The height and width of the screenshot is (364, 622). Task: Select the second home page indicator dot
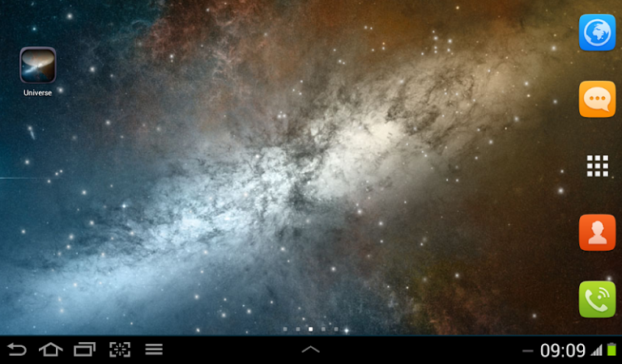point(298,329)
